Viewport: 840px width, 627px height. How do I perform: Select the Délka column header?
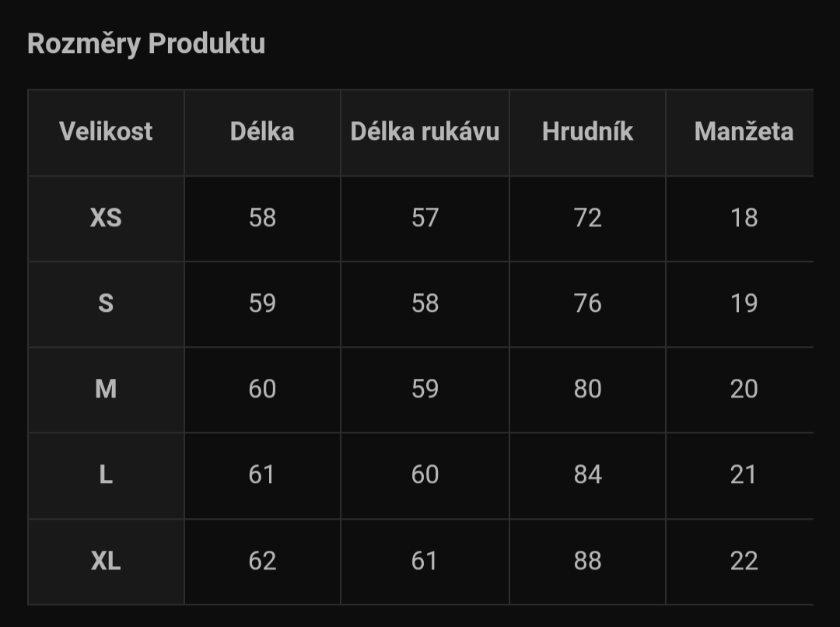[263, 131]
